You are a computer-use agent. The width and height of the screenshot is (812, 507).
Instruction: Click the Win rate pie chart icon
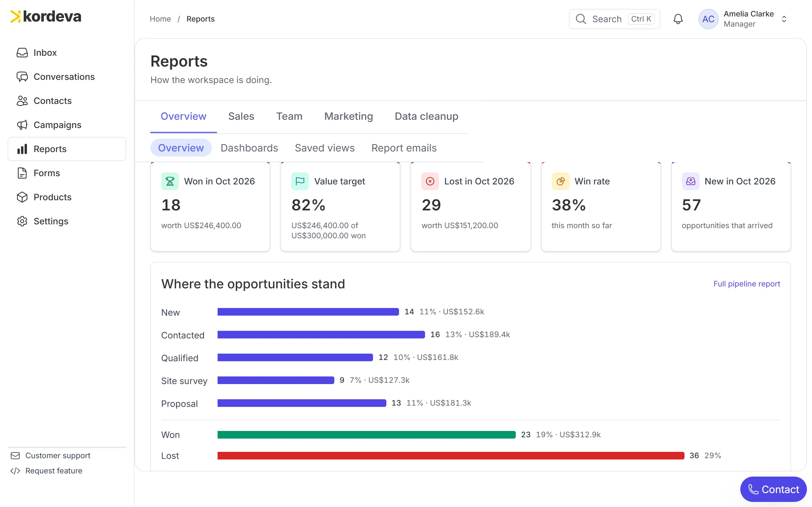(560, 181)
